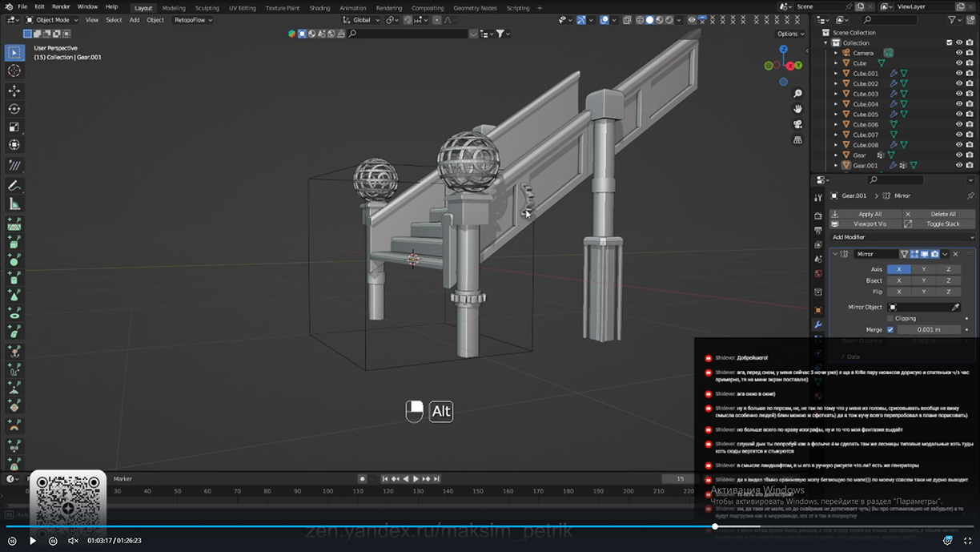Select the Measure tool
Image resolution: width=980 pixels, height=552 pixels.
coord(14,204)
